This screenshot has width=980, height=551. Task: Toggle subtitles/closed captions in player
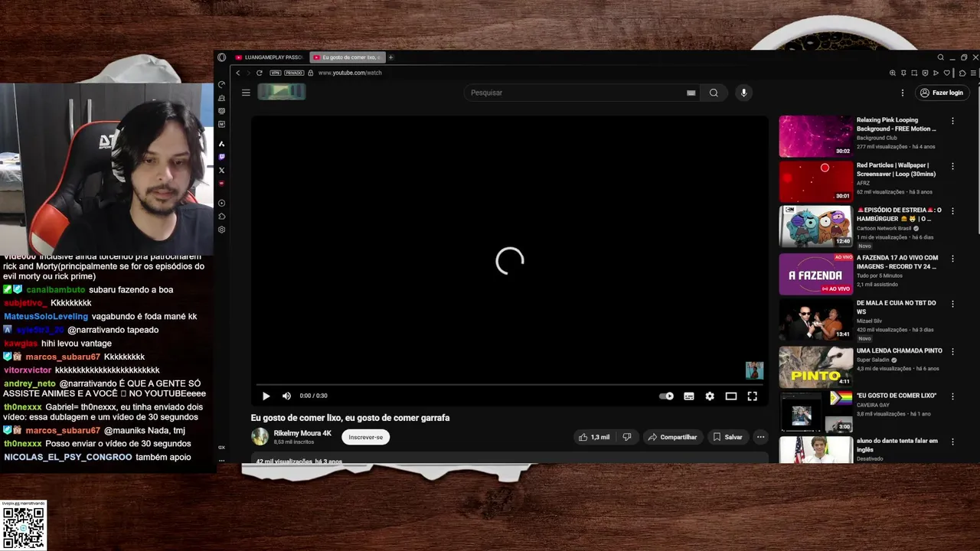689,396
